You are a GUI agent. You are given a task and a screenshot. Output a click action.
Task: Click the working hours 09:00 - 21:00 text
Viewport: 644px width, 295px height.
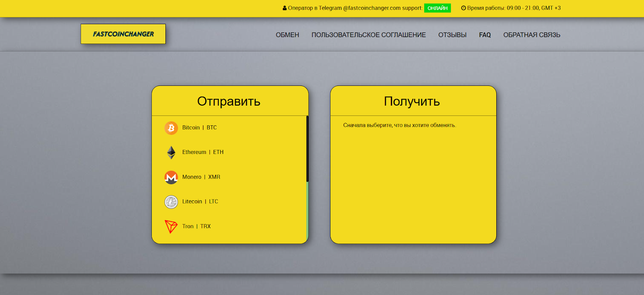514,8
